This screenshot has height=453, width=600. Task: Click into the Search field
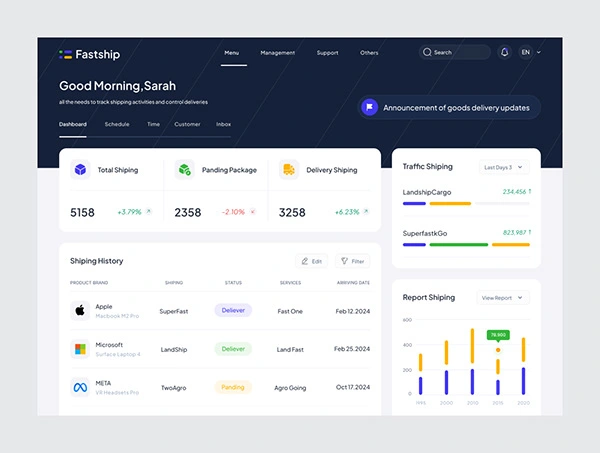pos(455,52)
